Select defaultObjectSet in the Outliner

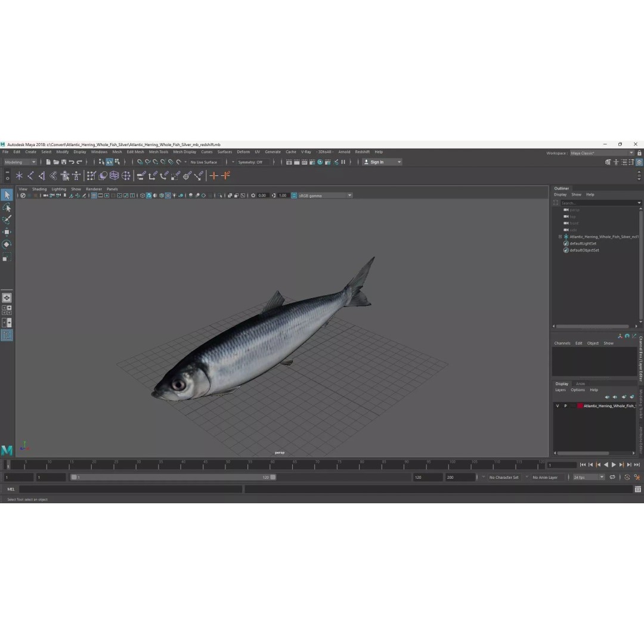(584, 250)
